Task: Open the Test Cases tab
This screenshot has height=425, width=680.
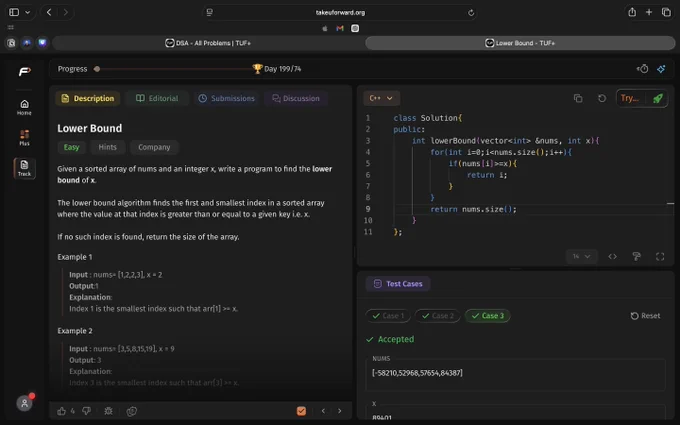Action: click(398, 284)
